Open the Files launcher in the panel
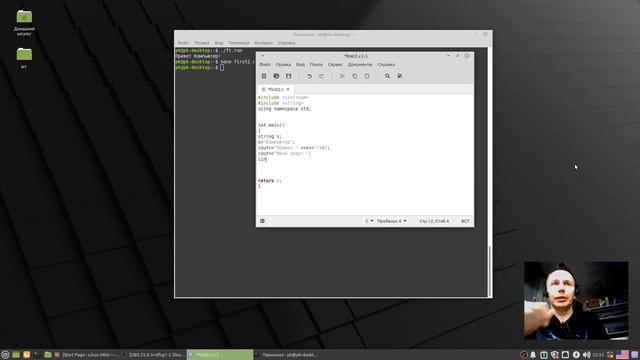The width and height of the screenshot is (640, 360). 48,355
